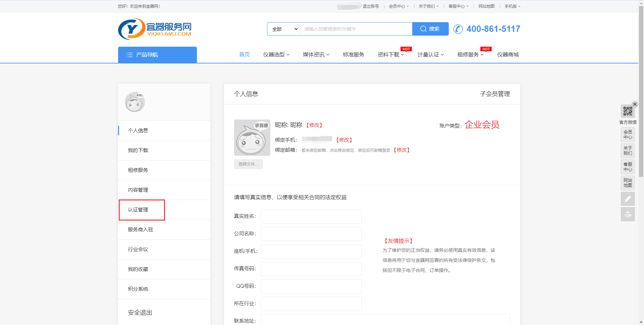Open the 仪器商城 nav item
Image resolution: width=644 pixels, height=325 pixels.
point(508,55)
